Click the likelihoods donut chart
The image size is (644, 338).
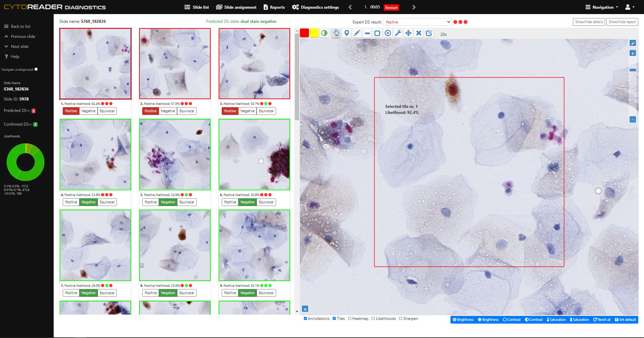click(x=25, y=162)
